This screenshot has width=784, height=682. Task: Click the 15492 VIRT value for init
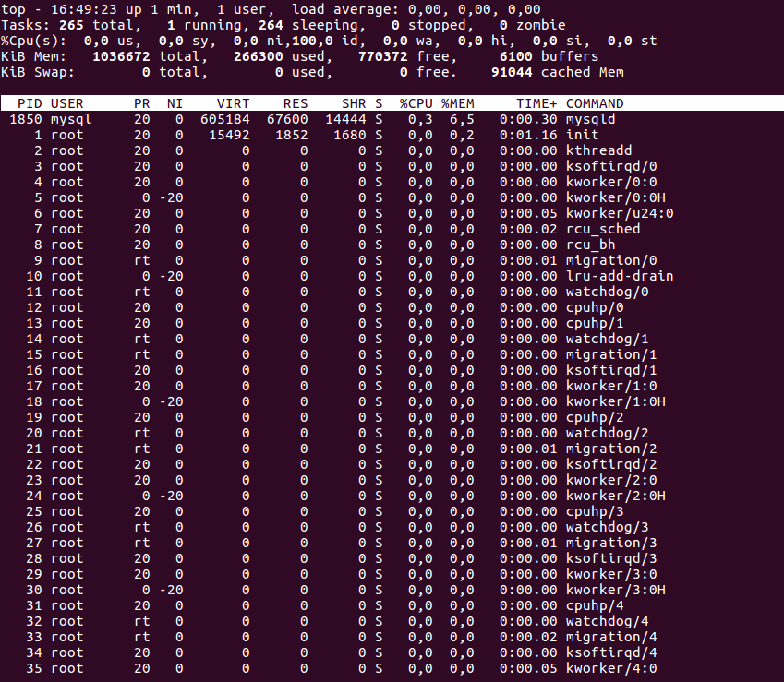pos(229,135)
